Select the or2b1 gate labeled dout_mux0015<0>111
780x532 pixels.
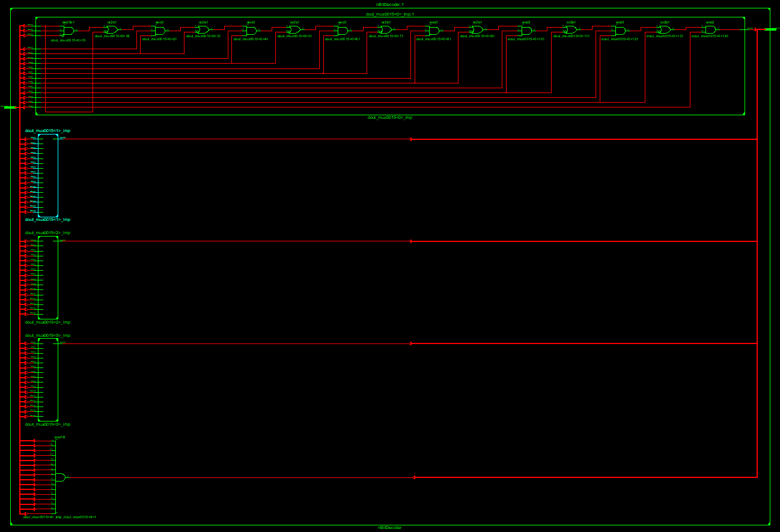tap(571, 29)
